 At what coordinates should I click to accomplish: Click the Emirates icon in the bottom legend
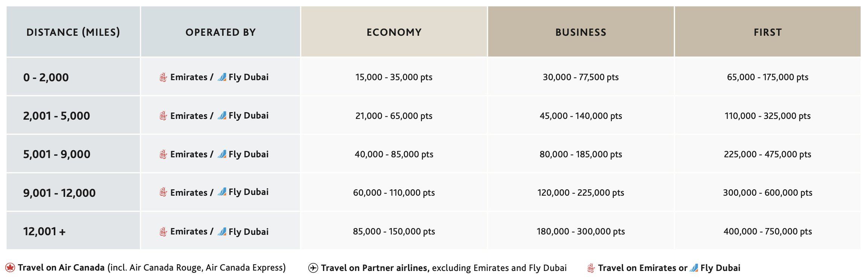(x=591, y=268)
